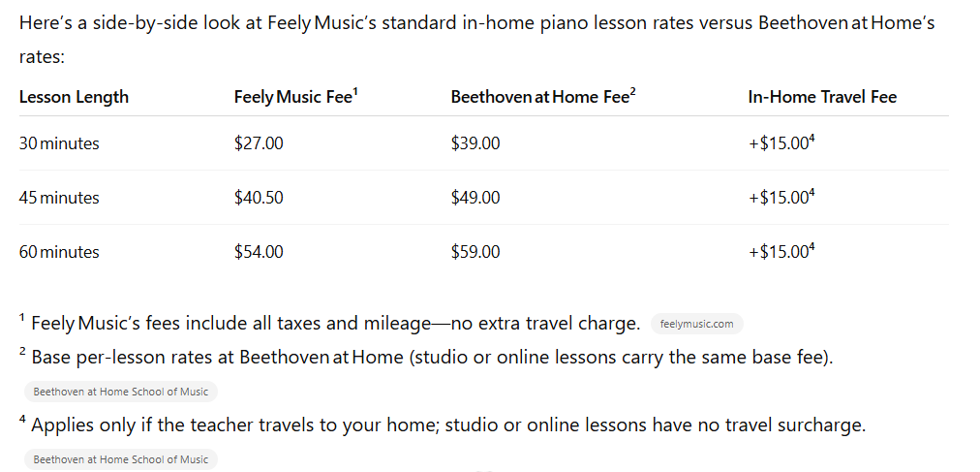
Task: Select the 60 minutes row label
Action: 59,252
